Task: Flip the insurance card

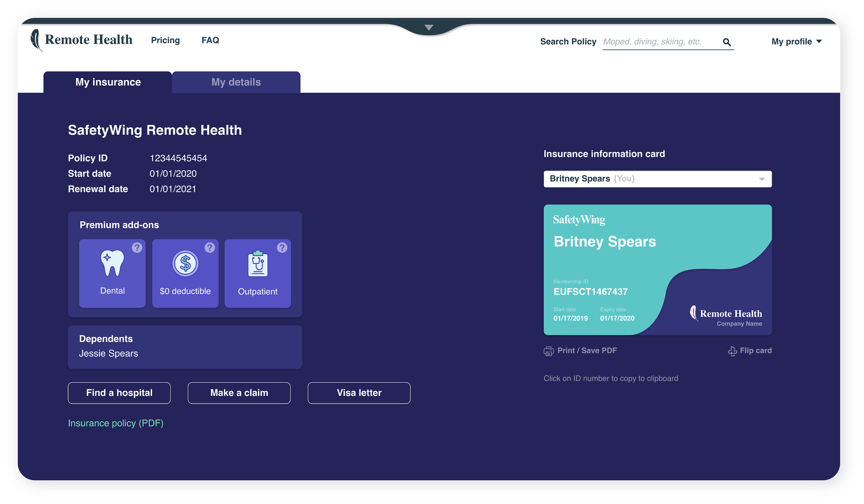Action: (749, 350)
